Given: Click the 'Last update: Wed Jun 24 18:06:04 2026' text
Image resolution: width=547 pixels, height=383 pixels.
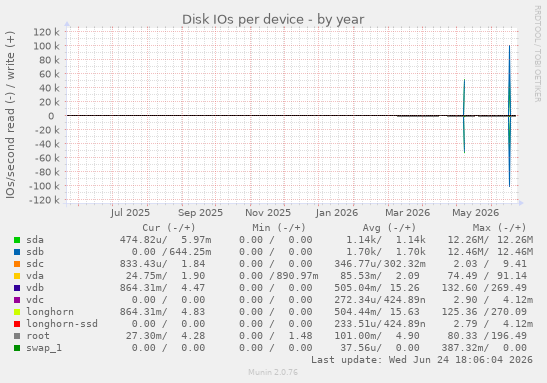Looking at the screenshot, I should coord(422,360).
